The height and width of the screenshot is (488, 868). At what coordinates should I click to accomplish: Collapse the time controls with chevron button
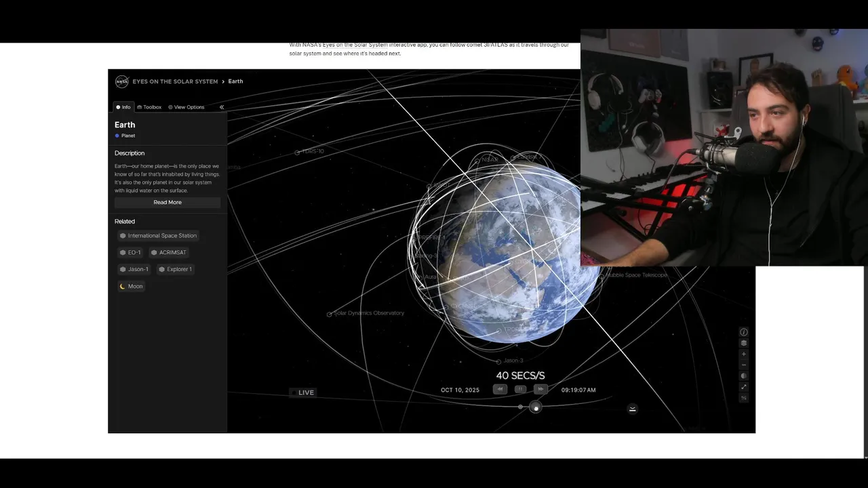(632, 409)
